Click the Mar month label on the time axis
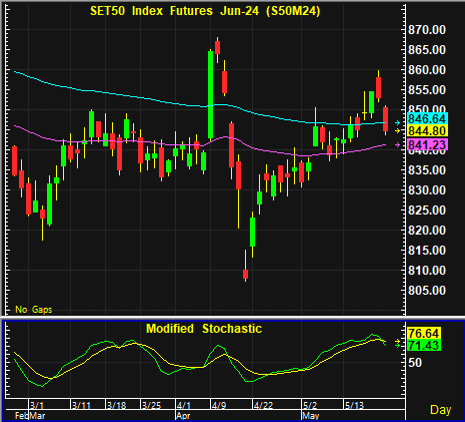 click(37, 416)
